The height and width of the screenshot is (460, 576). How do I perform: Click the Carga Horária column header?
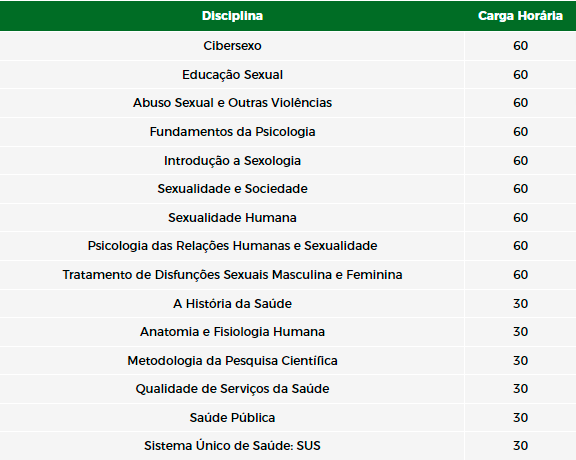tap(520, 16)
